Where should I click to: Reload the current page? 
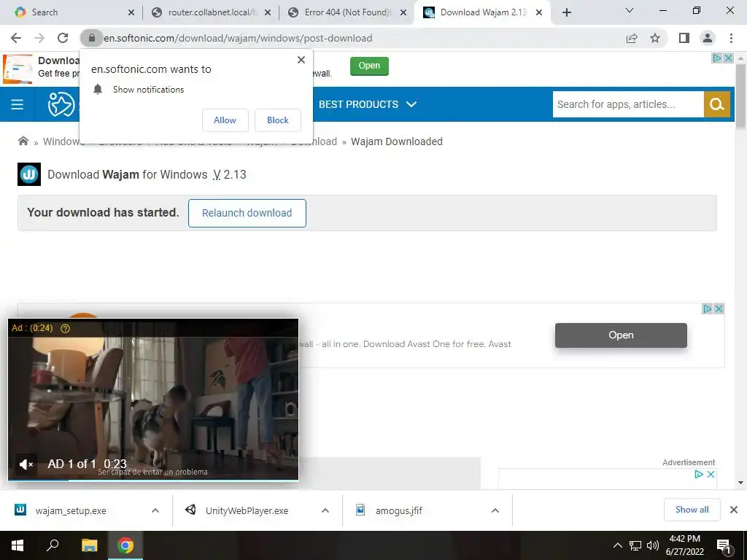click(63, 38)
